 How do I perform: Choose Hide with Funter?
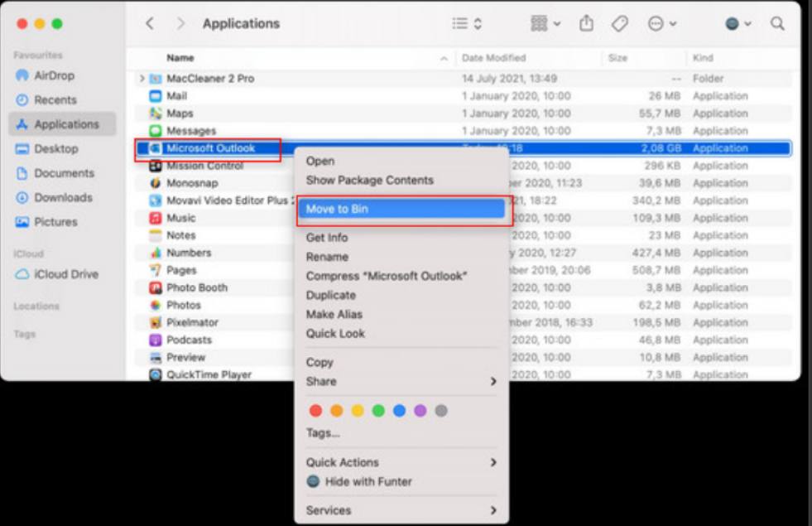click(x=401, y=482)
